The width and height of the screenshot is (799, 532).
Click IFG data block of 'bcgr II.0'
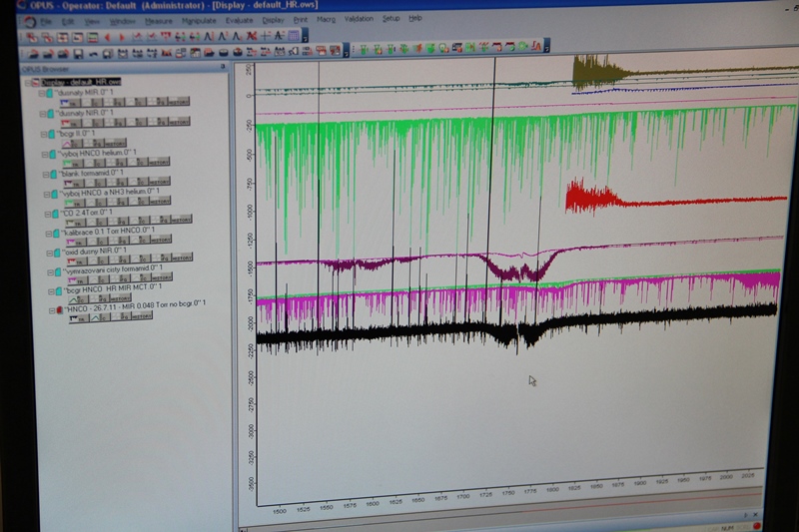click(93, 144)
